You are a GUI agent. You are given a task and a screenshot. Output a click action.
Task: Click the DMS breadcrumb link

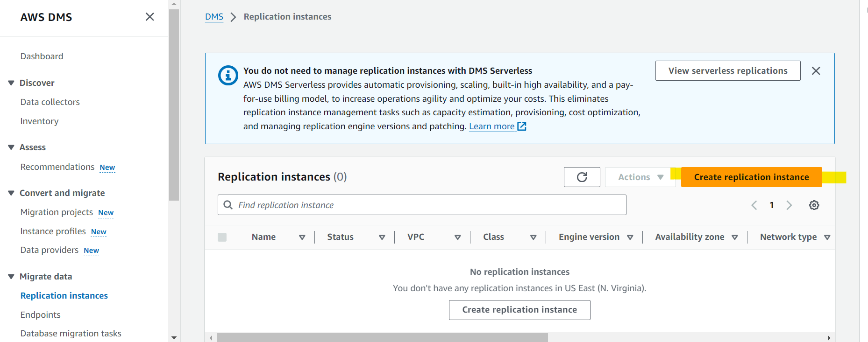[214, 17]
